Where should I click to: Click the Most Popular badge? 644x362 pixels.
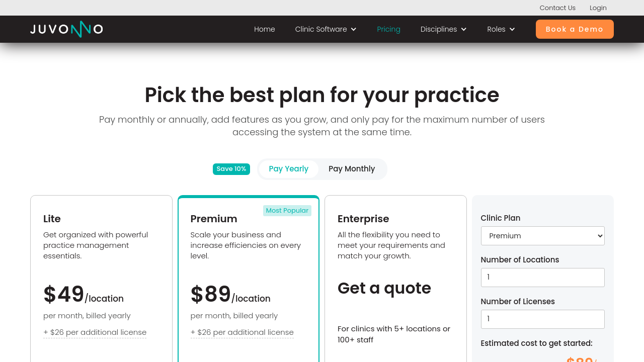click(287, 211)
